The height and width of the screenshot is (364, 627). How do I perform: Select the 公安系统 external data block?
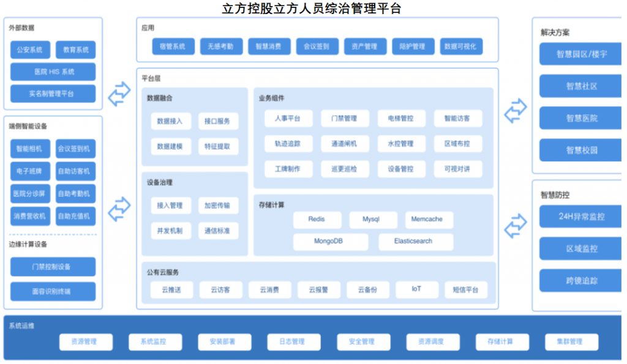pyautogui.click(x=30, y=50)
